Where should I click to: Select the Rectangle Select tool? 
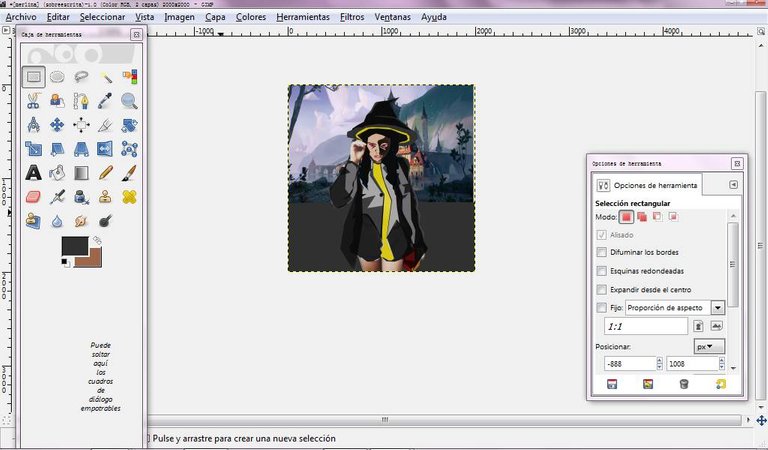[33, 77]
